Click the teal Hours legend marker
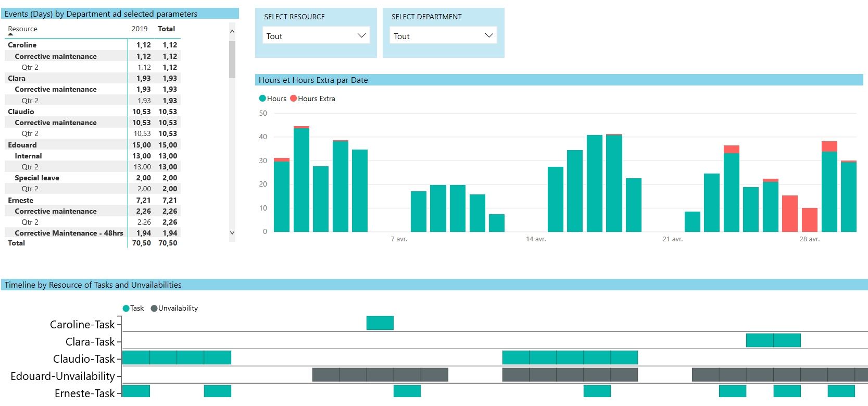868x406 pixels. tap(262, 99)
